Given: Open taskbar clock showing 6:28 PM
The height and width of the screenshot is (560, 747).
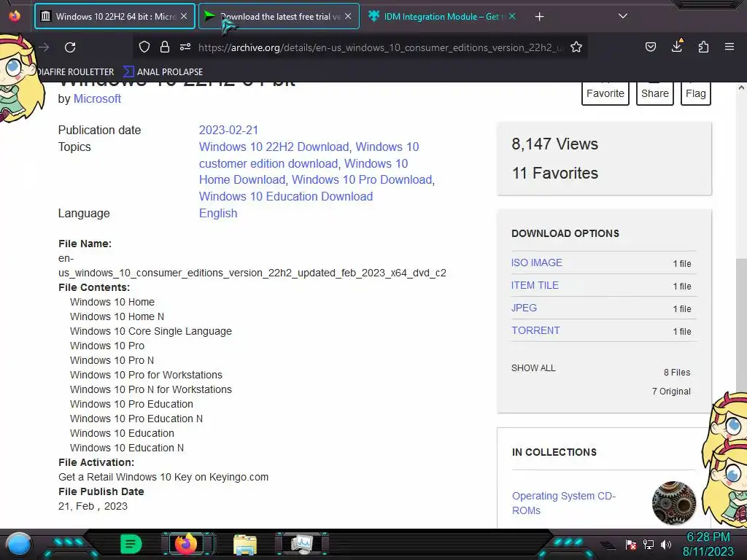Looking at the screenshot, I should click(x=708, y=544).
